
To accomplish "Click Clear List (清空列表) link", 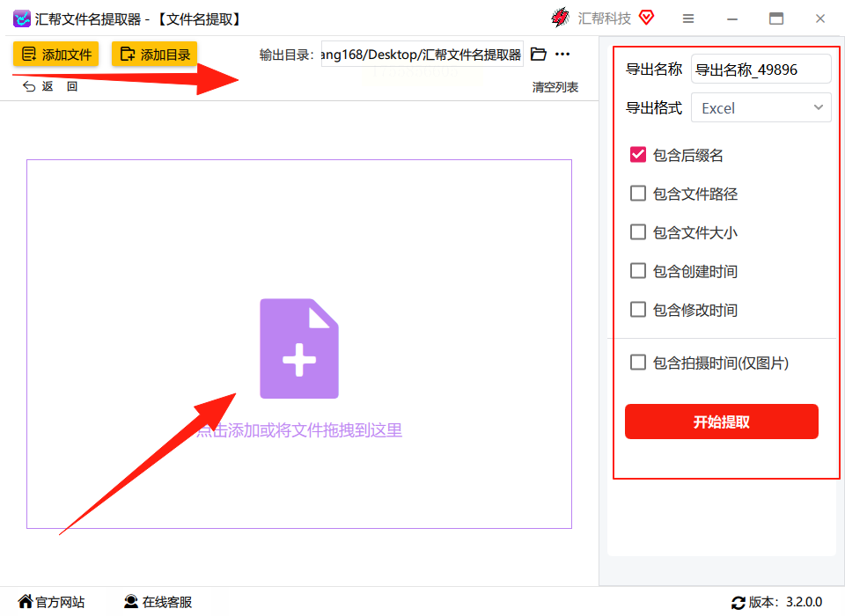I will pos(555,87).
